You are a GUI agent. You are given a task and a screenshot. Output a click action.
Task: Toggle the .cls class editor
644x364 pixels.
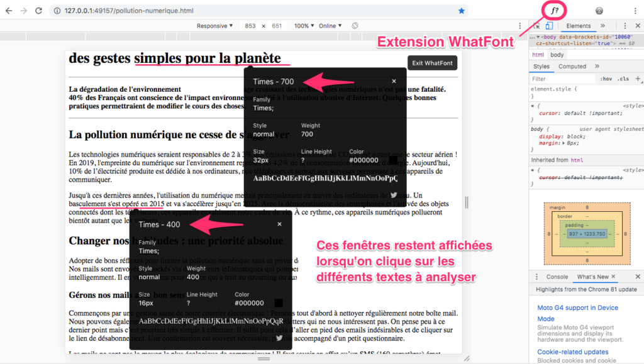[x=623, y=79]
